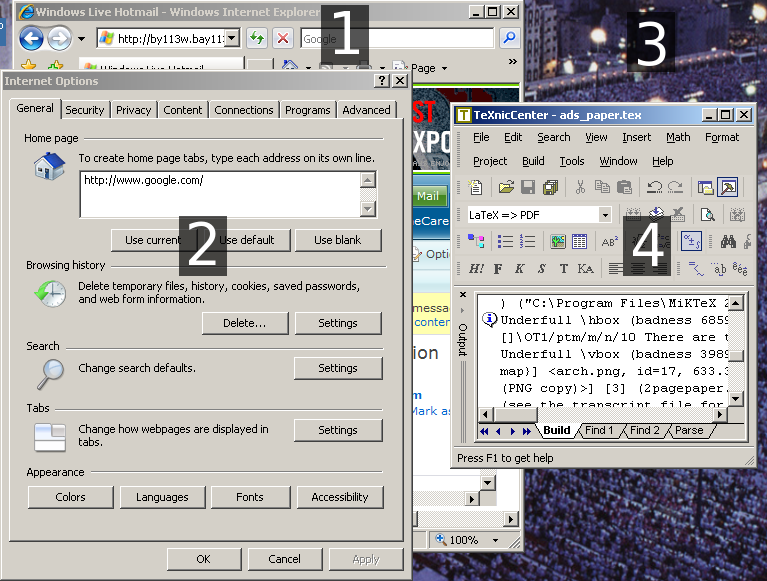Click Use blank home page button
767x581 pixels.
point(338,240)
